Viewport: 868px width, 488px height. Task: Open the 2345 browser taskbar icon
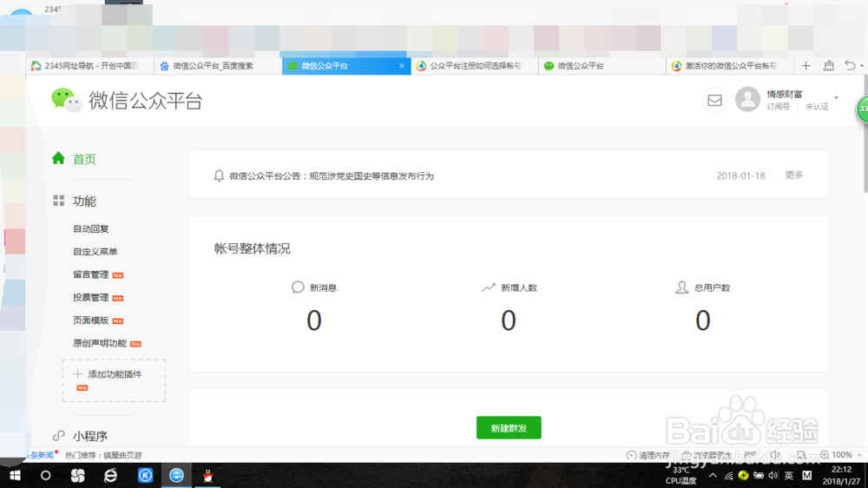pyautogui.click(x=176, y=475)
